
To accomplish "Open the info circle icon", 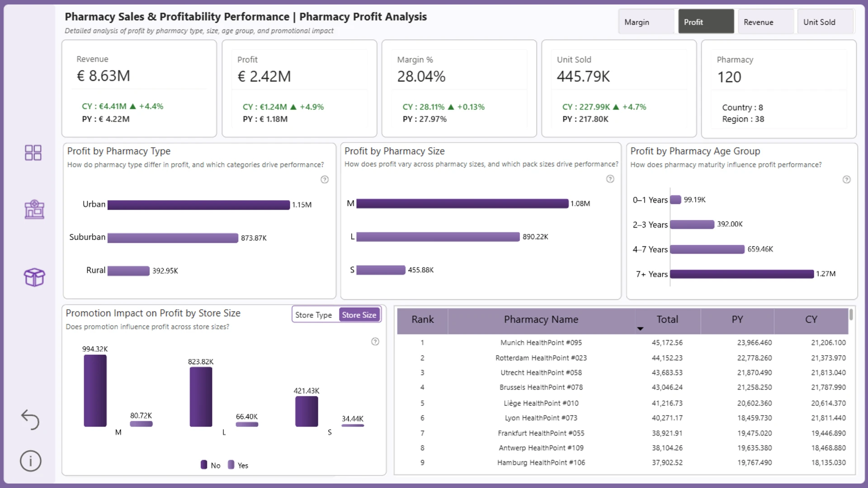I will coord(31,461).
